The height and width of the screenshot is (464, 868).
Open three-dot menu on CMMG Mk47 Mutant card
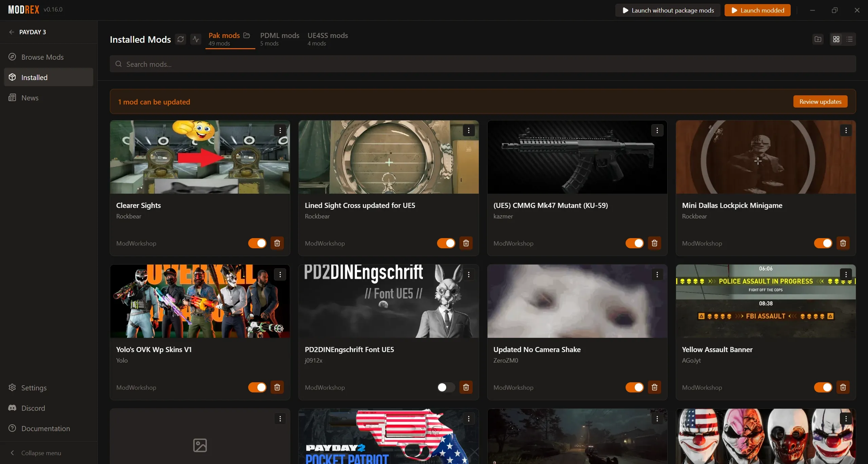657,130
